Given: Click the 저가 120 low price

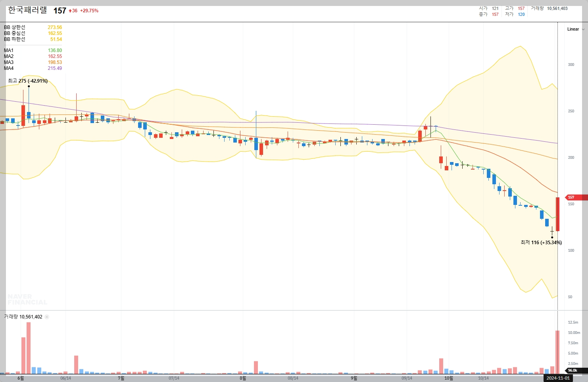Looking at the screenshot, I should point(515,14).
